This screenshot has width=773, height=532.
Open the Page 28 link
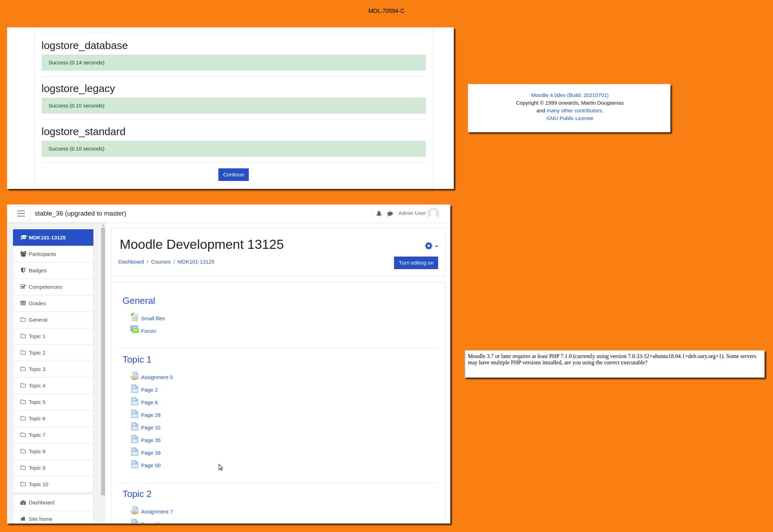151,415
